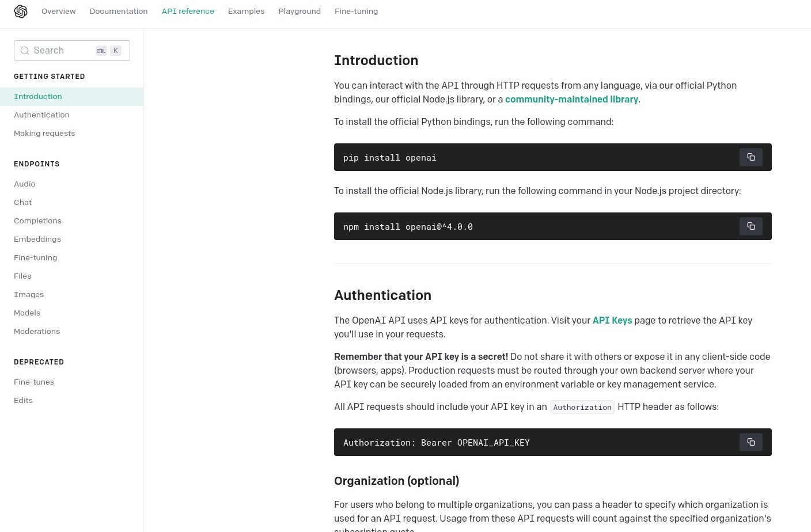The width and height of the screenshot is (811, 532).
Task: Click the Authentication section heading
Action: pyautogui.click(x=382, y=295)
